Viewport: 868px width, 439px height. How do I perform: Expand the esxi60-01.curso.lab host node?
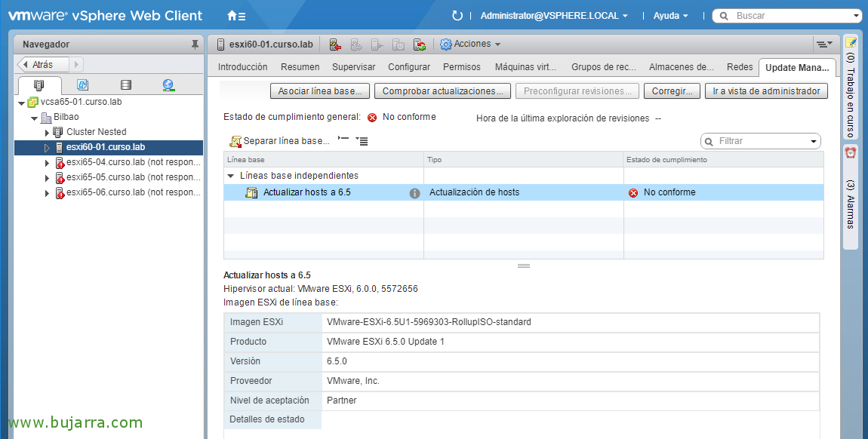(x=47, y=148)
